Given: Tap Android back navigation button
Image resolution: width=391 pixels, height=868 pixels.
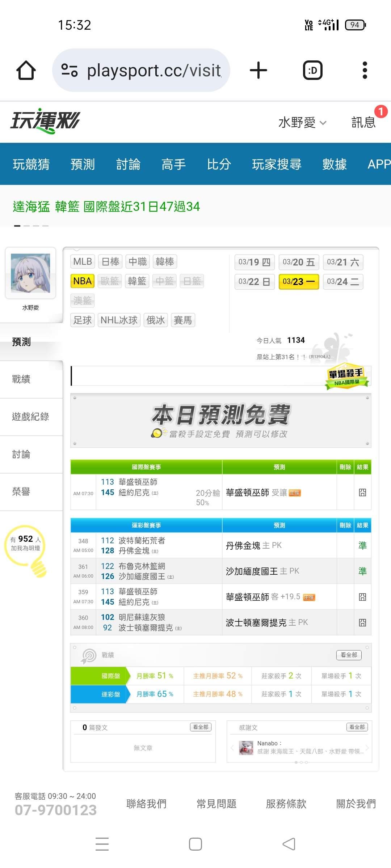Looking at the screenshot, I should point(289,844).
